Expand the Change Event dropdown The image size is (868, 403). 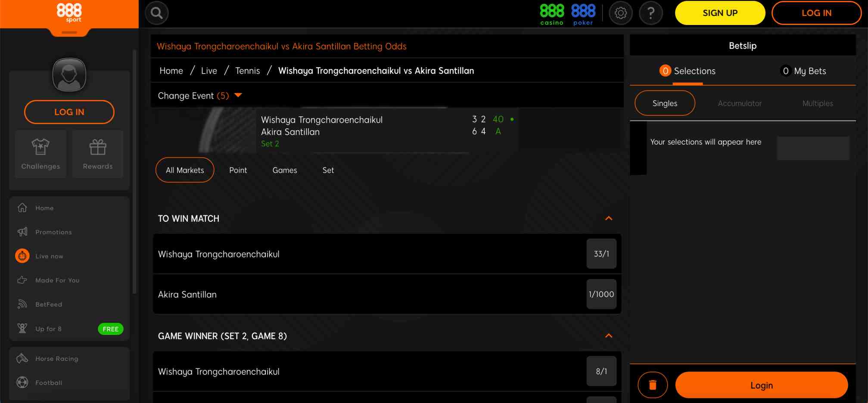point(238,95)
